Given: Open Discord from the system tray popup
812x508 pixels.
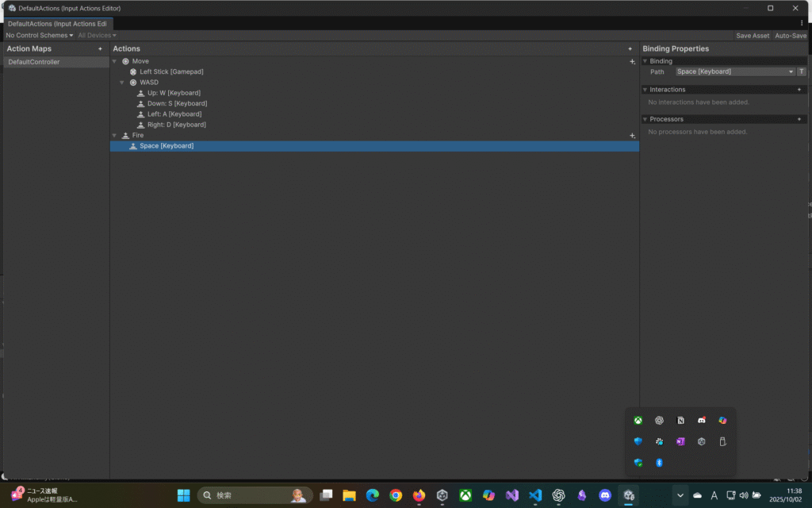Looking at the screenshot, I should coord(701,421).
